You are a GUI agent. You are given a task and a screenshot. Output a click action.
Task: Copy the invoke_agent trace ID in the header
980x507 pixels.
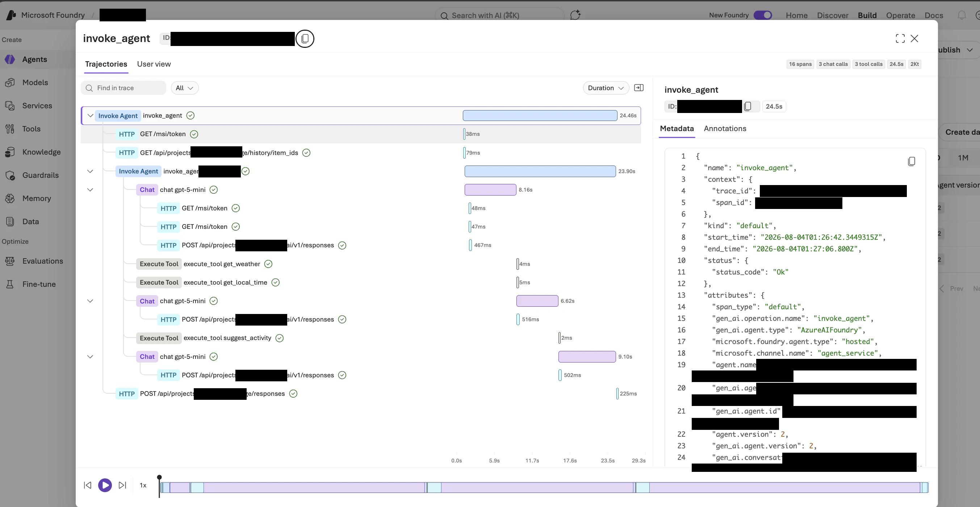coord(305,39)
